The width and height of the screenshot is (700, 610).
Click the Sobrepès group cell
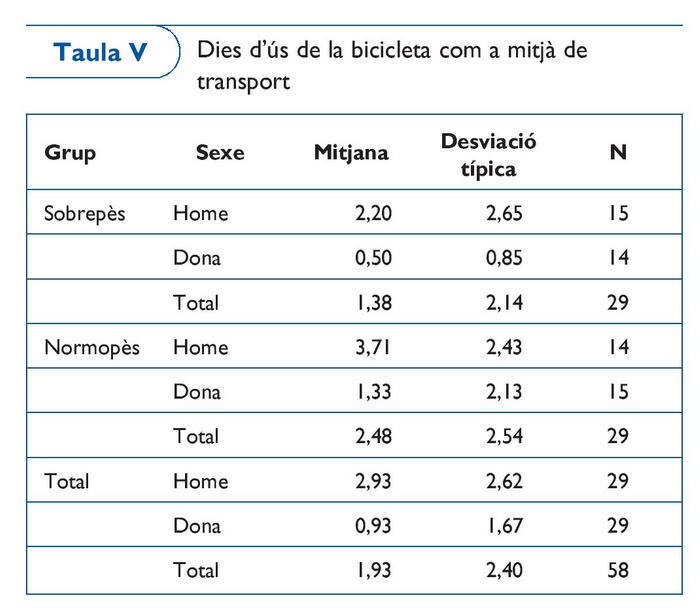85,213
